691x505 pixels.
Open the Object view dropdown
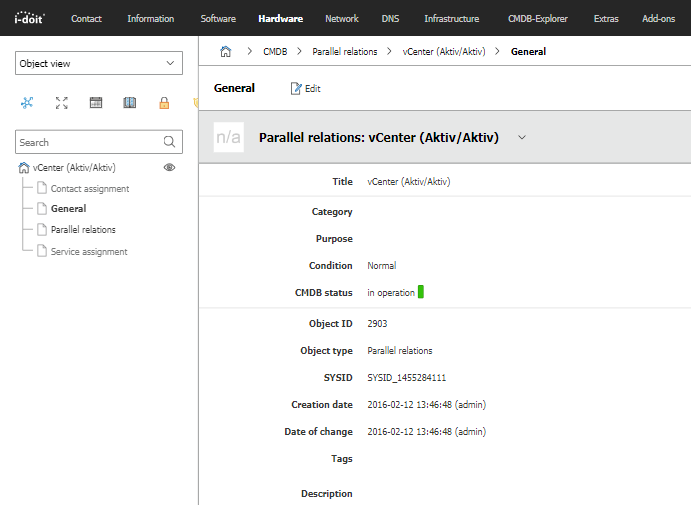point(99,63)
